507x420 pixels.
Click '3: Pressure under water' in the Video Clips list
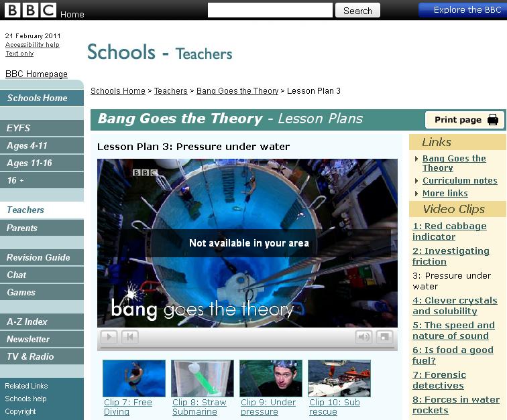click(451, 281)
